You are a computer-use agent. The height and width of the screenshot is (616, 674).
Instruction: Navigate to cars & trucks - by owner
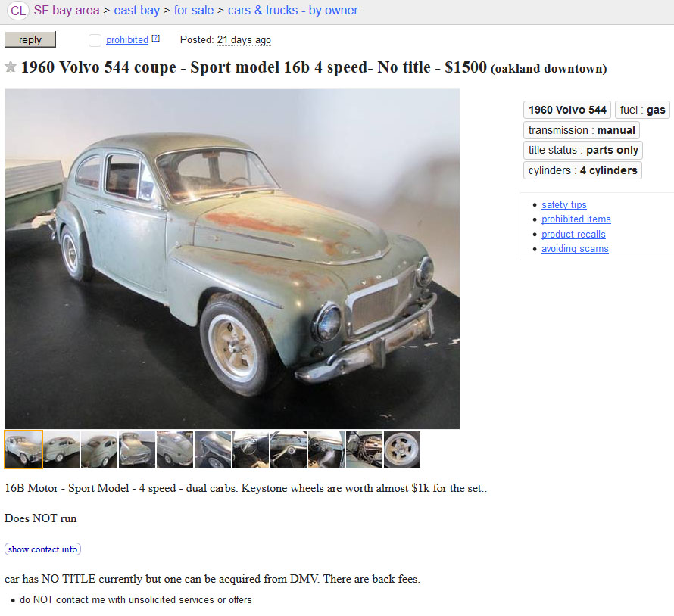293,11
